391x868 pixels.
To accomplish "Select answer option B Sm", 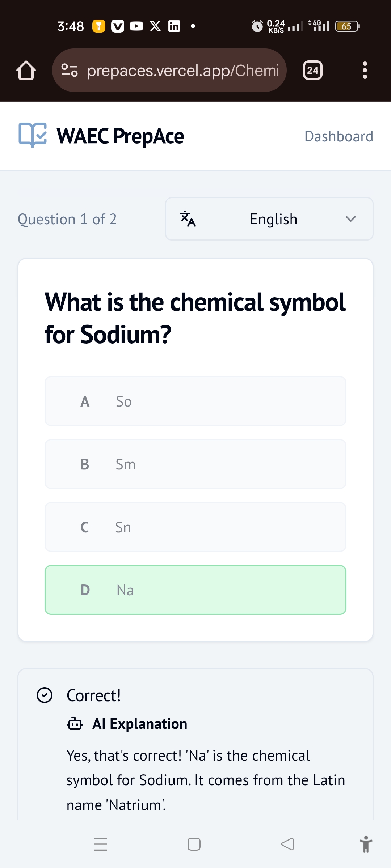I will pyautogui.click(x=195, y=464).
